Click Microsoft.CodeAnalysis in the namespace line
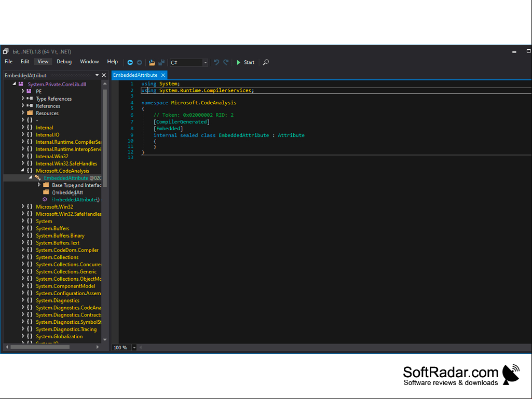Image resolution: width=532 pixels, height=399 pixels. click(203, 103)
